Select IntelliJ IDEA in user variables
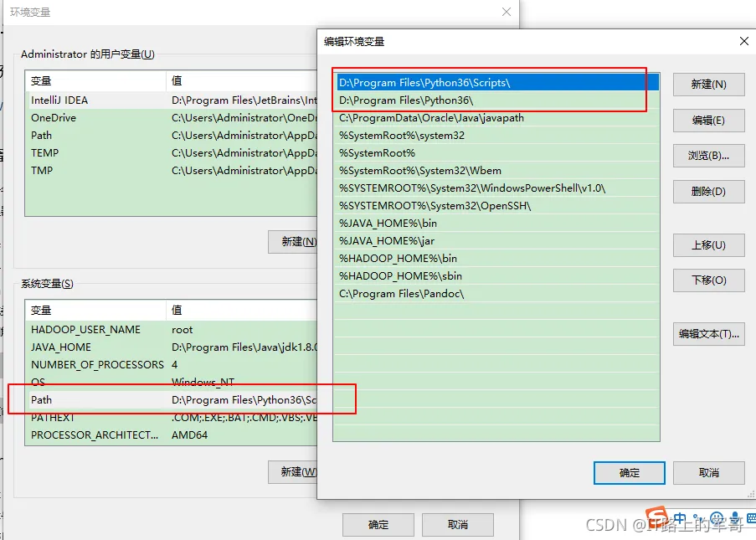This screenshot has height=540, width=756. [x=171, y=100]
